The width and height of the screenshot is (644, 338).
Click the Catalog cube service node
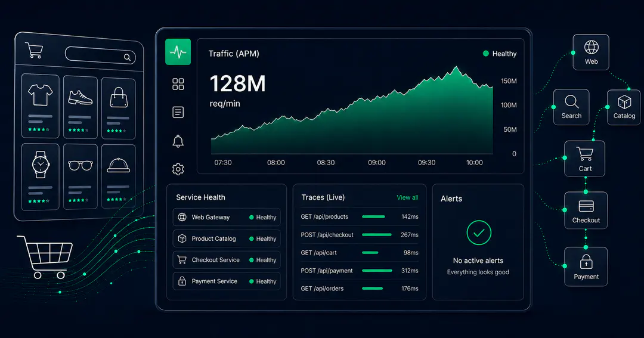pos(624,107)
